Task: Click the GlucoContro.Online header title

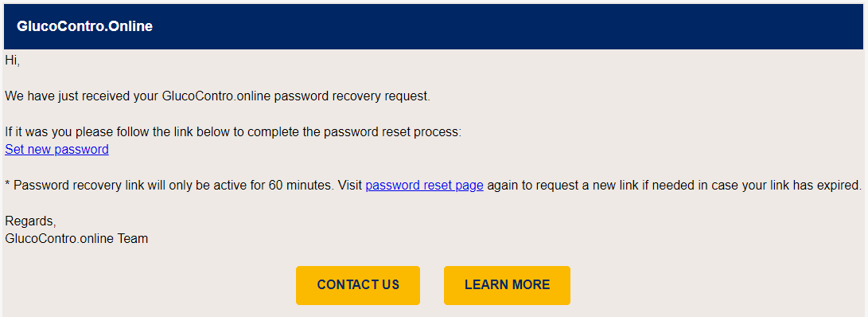Action: click(84, 26)
